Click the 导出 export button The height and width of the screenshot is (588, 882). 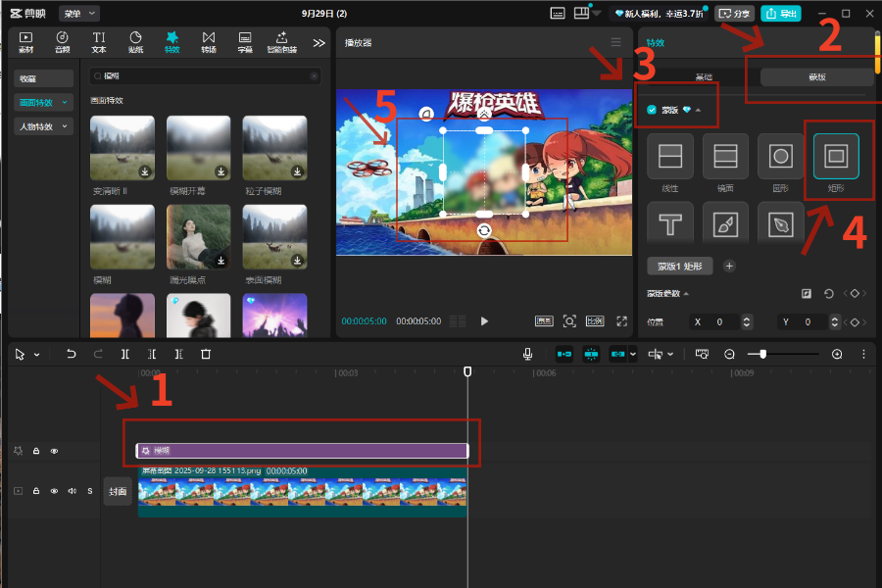[x=781, y=13]
